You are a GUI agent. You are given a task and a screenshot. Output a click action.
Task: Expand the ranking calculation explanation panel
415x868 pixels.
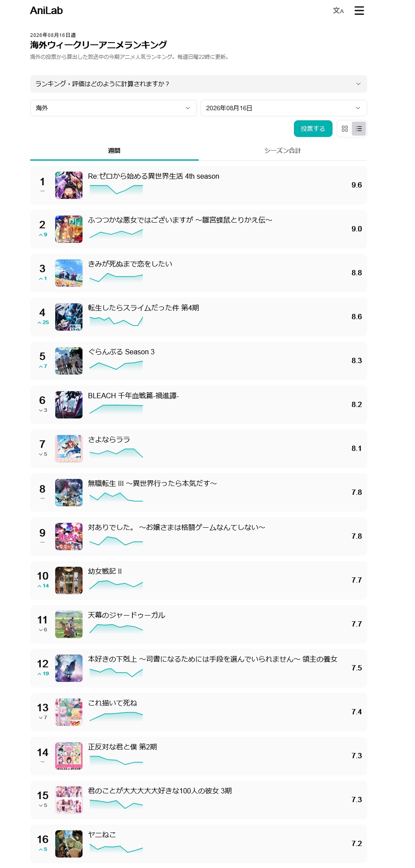(x=198, y=84)
